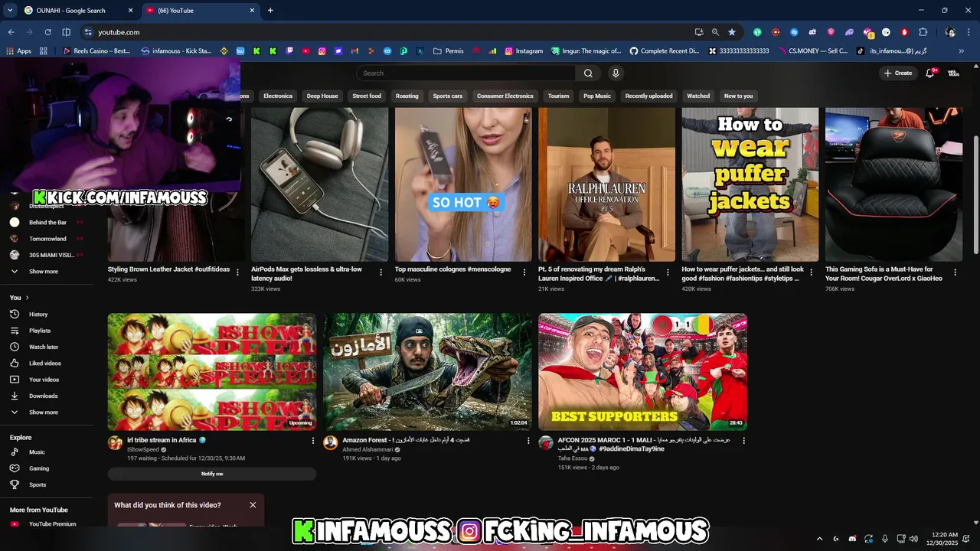Open a new browser tab
This screenshot has height=551, width=980.
click(x=270, y=11)
